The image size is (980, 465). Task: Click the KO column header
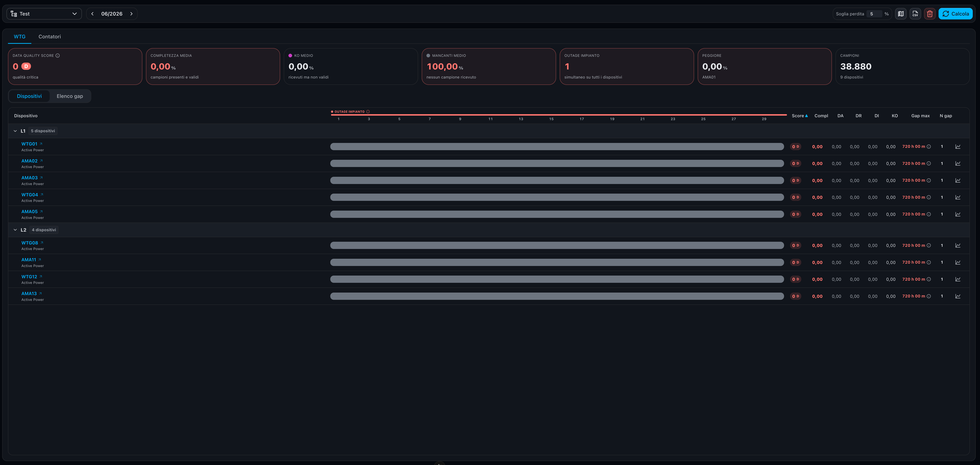point(894,116)
